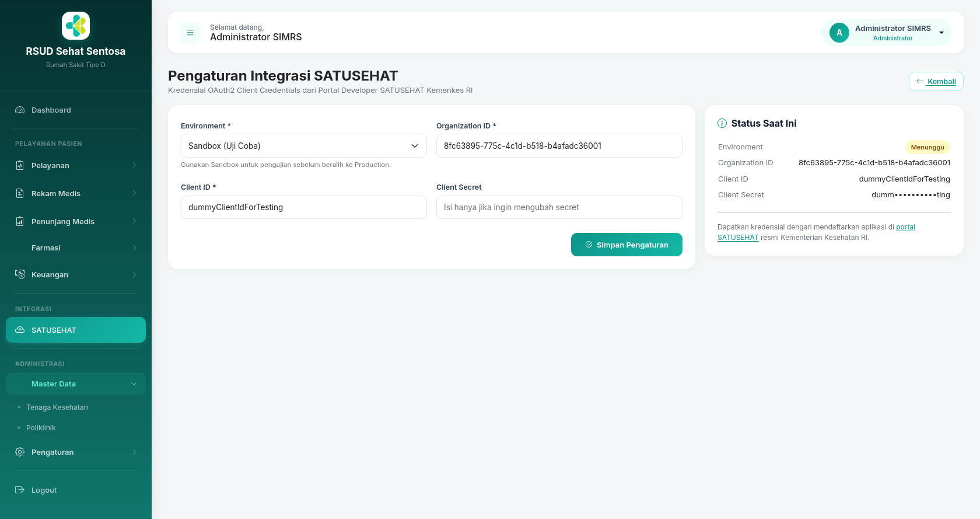
Task: Toggle the sidebar hamburger menu icon
Action: click(190, 33)
